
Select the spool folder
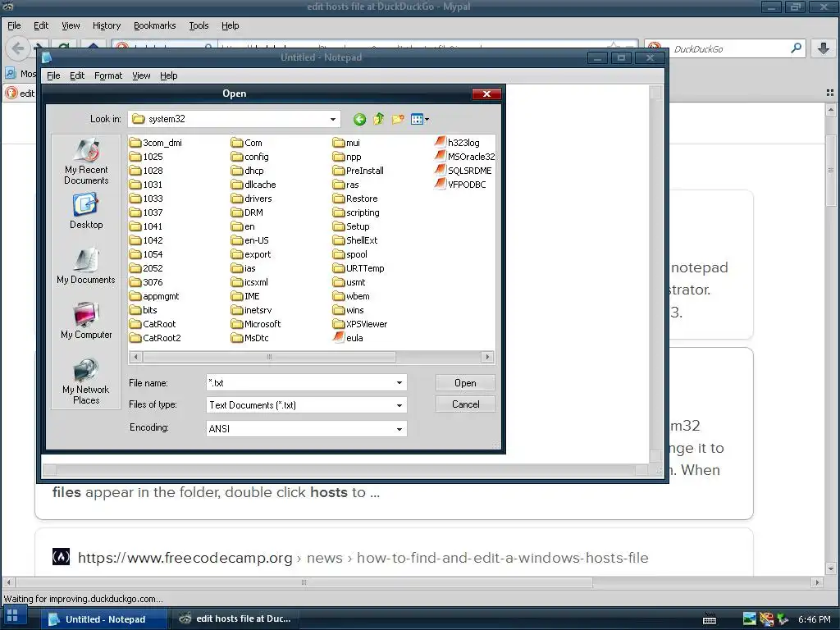(349, 254)
